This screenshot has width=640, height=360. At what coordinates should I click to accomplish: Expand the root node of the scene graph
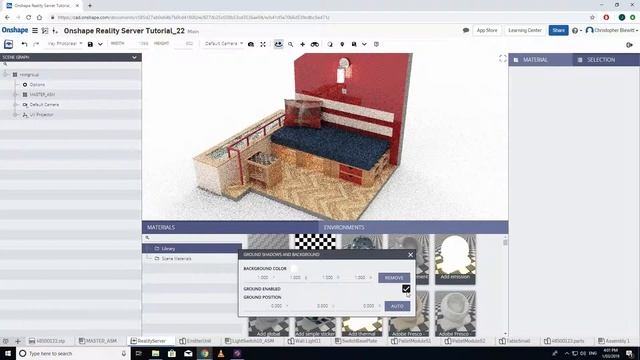pos(5,75)
